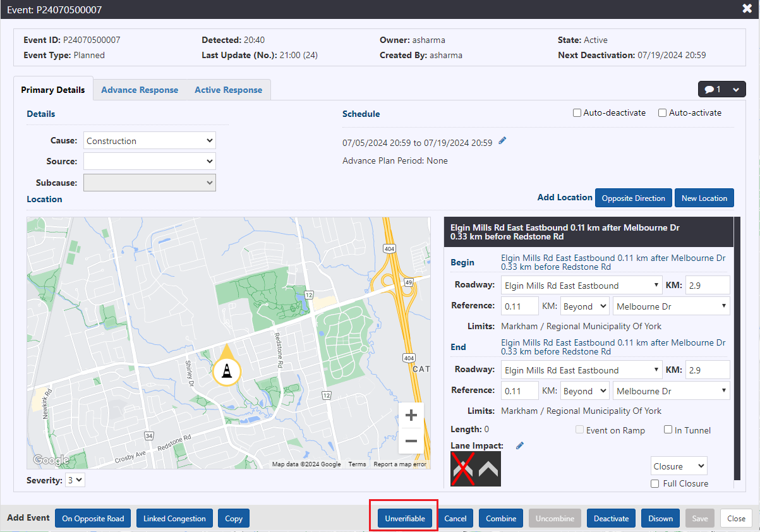Viewport: 760px width, 532px height.
Task: Click the Last Update value 21:00 (24)
Action: 299,55
